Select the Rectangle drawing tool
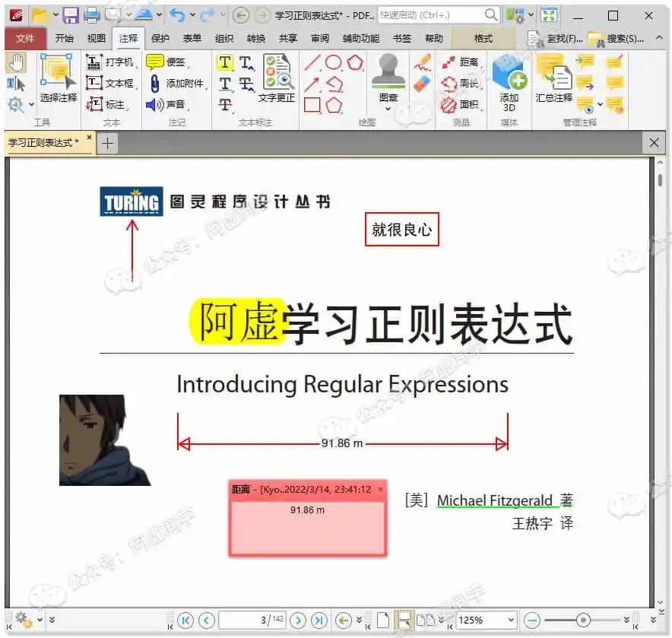This screenshot has height=638, width=672. coord(312,105)
